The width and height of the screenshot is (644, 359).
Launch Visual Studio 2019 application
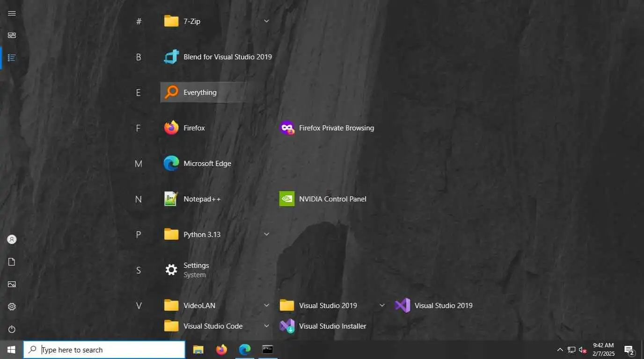tap(449, 306)
